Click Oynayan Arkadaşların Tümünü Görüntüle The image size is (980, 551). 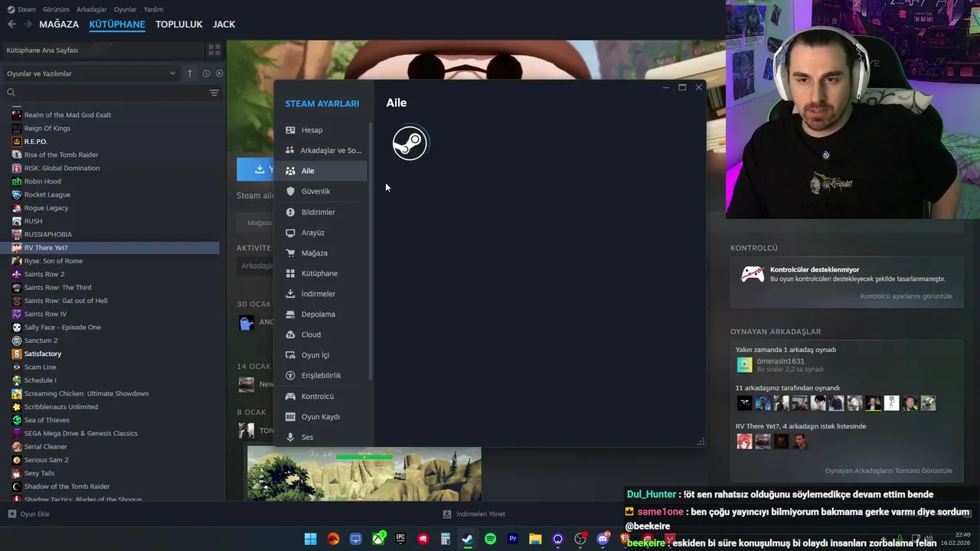[x=889, y=471]
